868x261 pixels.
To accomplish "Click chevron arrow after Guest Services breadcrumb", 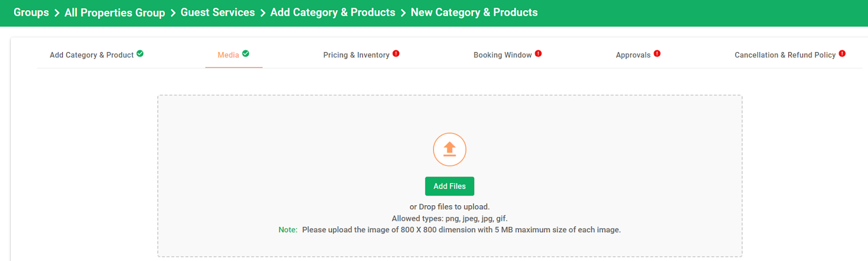I will tap(263, 13).
